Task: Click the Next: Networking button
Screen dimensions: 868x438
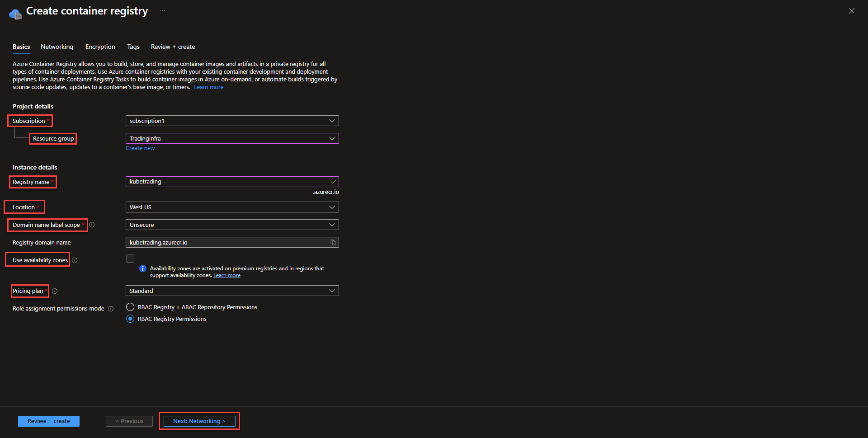Action: coord(199,421)
